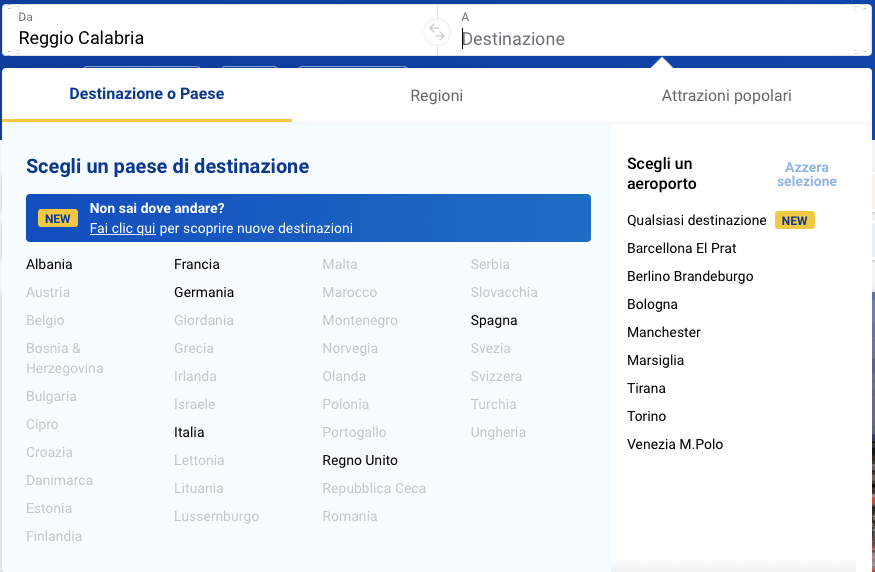
Task: Select Spagna as destination country
Action: (x=494, y=321)
